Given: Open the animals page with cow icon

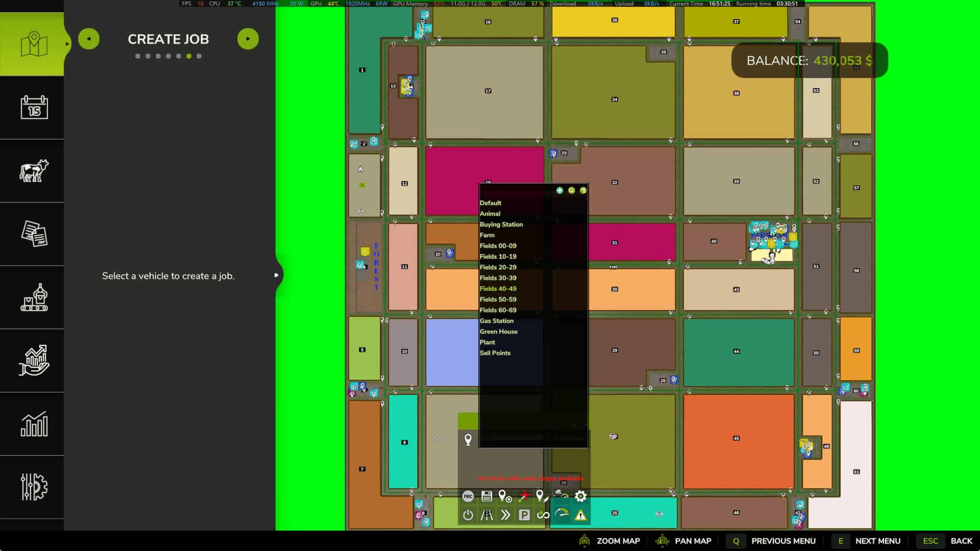Looking at the screenshot, I should pos(34,171).
